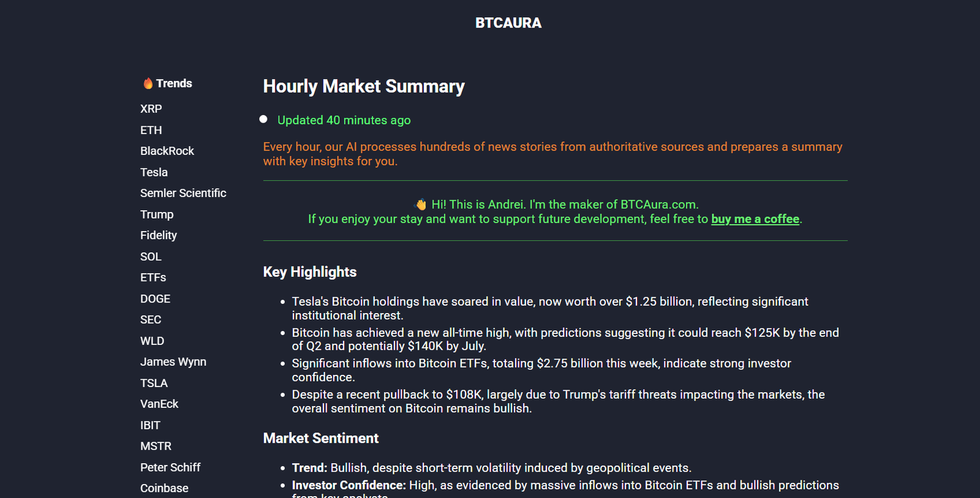980x498 pixels.
Task: View the VanEck trend topic
Action: click(159, 404)
